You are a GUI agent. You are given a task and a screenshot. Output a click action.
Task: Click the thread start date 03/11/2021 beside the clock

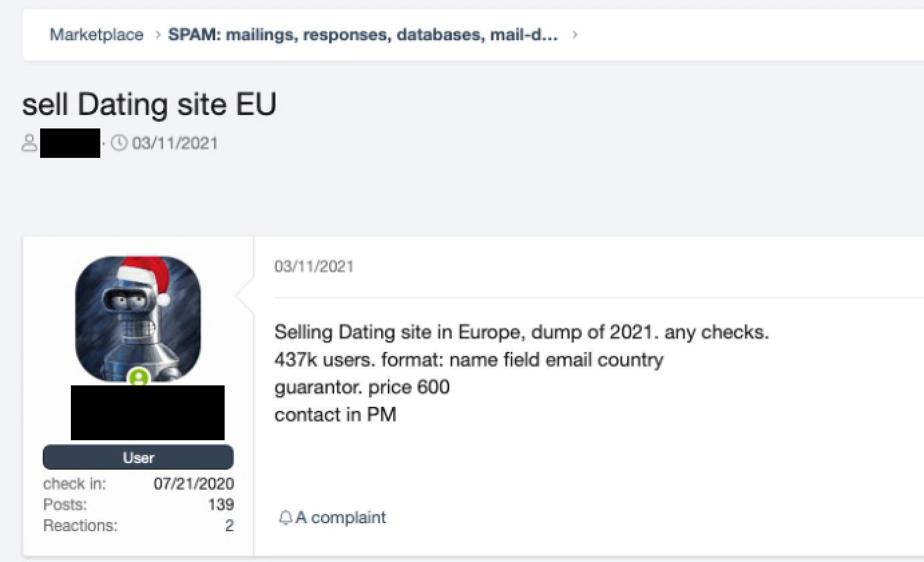[x=175, y=143]
